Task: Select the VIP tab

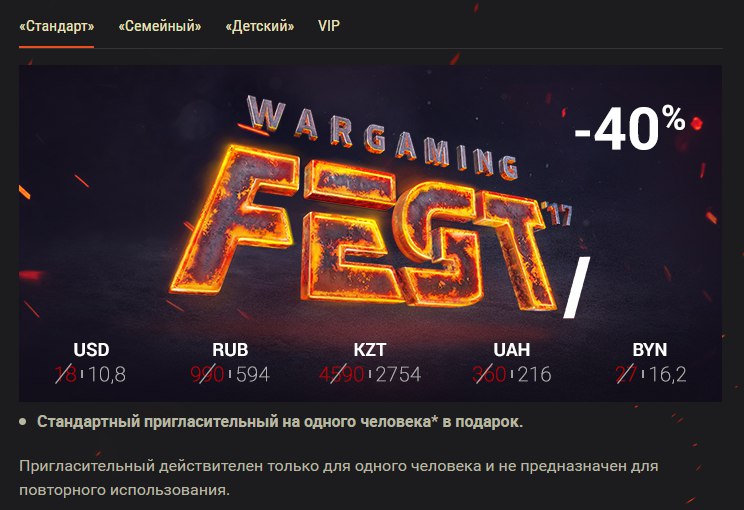Action: click(x=329, y=26)
